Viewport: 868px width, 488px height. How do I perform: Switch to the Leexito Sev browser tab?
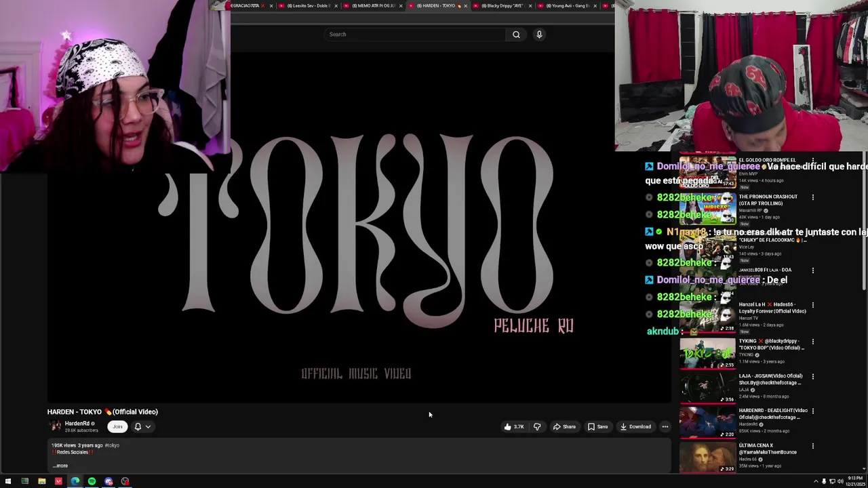(x=309, y=5)
